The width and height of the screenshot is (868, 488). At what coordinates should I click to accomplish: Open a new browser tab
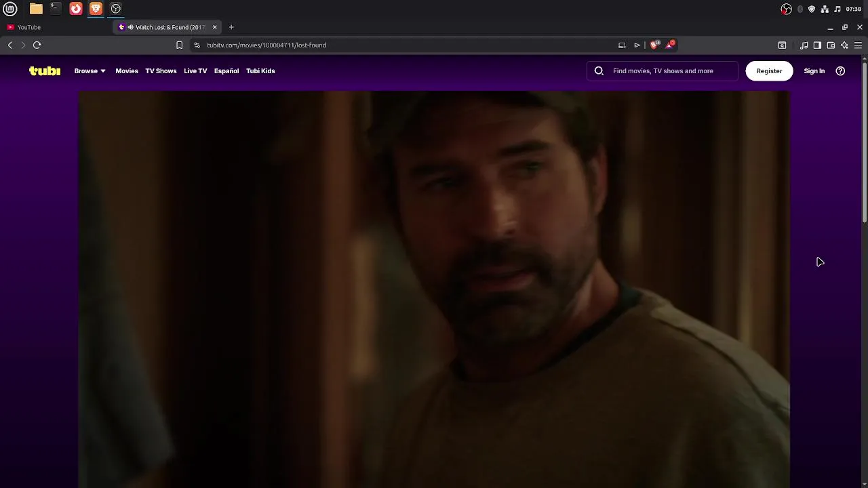(231, 27)
